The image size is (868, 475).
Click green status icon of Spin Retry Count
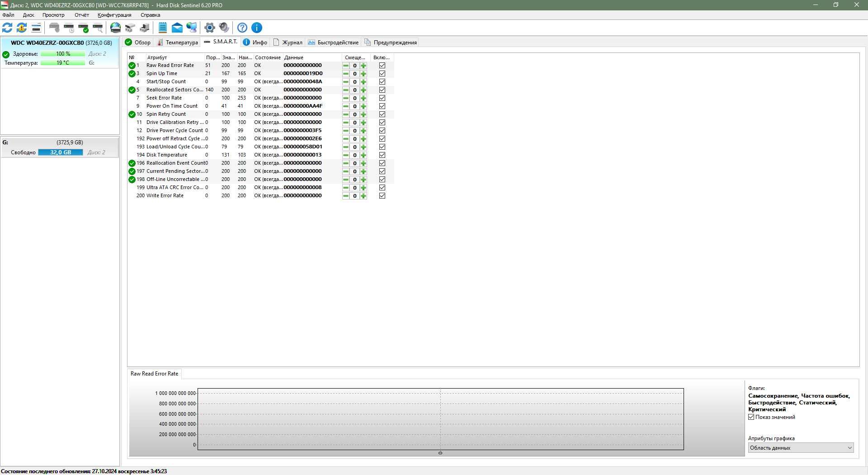[x=132, y=114]
